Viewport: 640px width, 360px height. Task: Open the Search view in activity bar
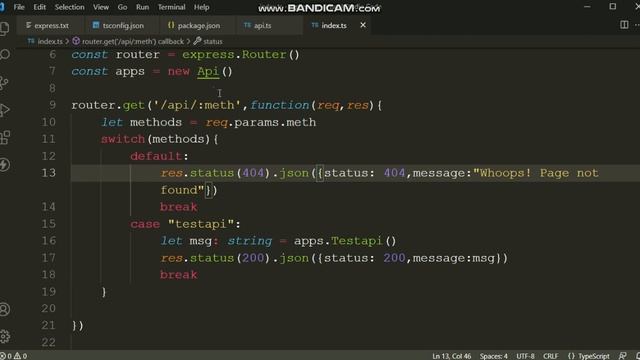coord(5,54)
